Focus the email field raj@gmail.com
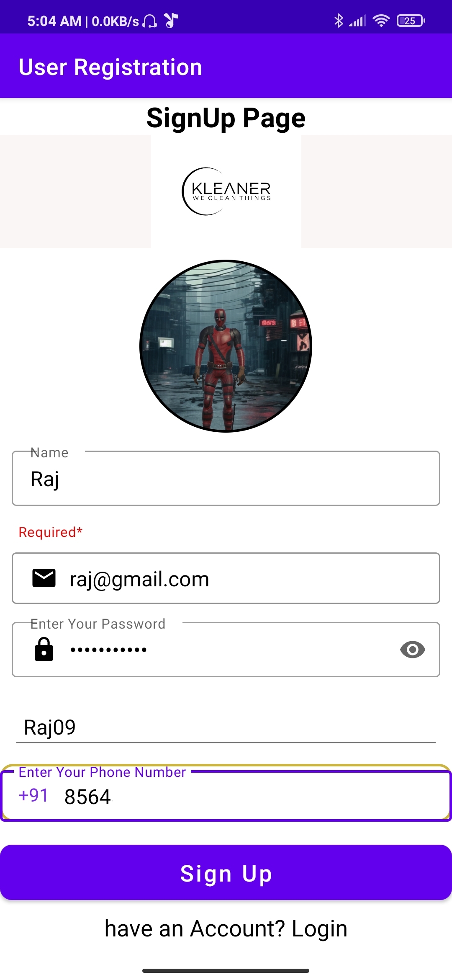The width and height of the screenshot is (452, 980). tap(226, 578)
